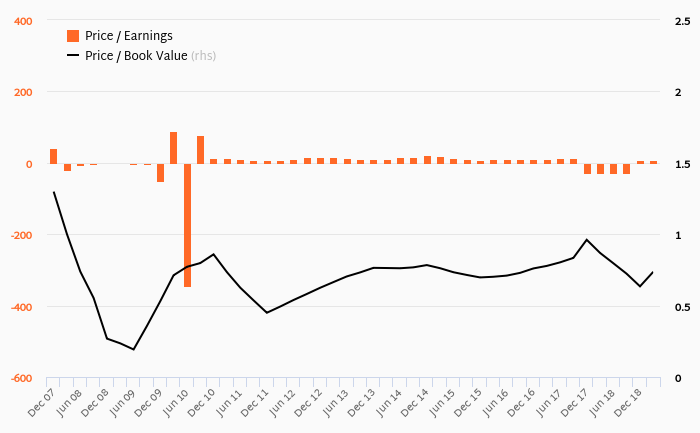Click the tallest positive orange bar
700x433 pixels.
coord(174,148)
